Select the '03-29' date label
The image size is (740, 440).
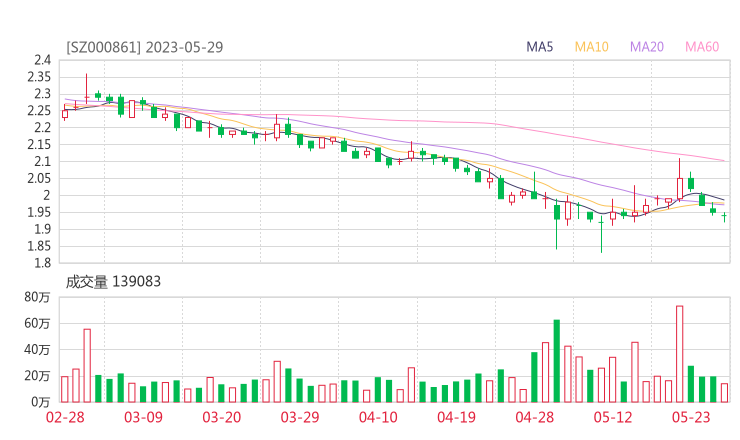pyautogui.click(x=300, y=417)
